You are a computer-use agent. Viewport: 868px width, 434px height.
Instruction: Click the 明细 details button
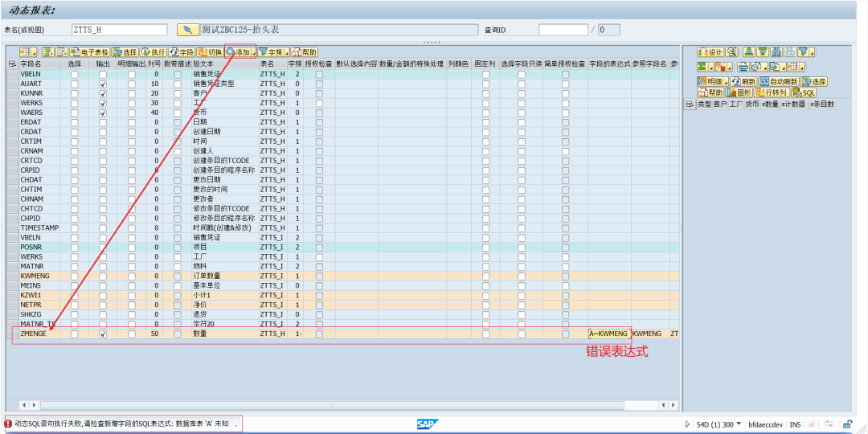tap(710, 81)
